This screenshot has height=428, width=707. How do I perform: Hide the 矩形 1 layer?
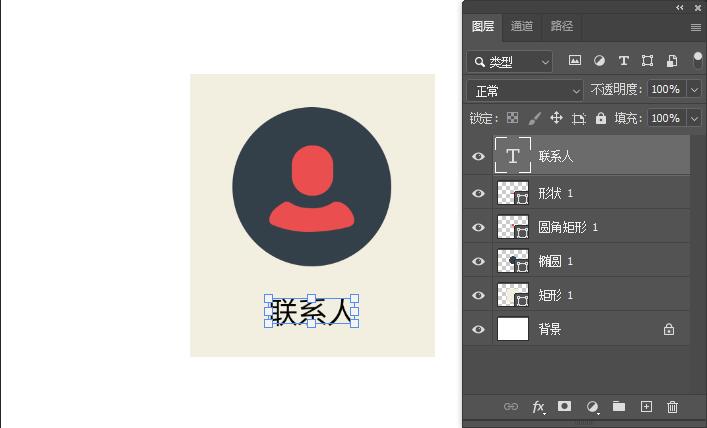pyautogui.click(x=478, y=295)
